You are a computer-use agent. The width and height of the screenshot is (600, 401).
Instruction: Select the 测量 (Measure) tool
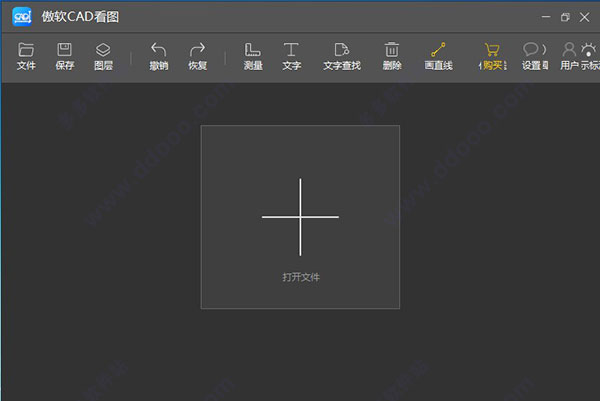tap(253, 56)
